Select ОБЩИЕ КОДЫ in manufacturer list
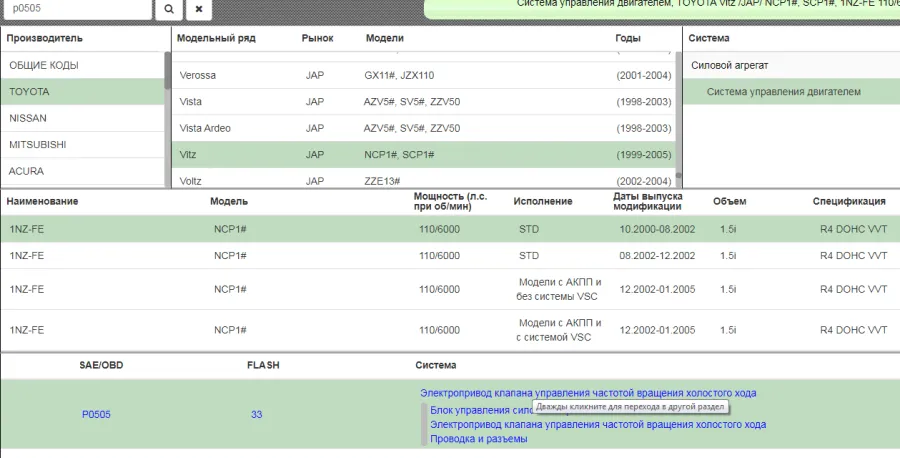Screen dimensions: 900x458 (83, 65)
